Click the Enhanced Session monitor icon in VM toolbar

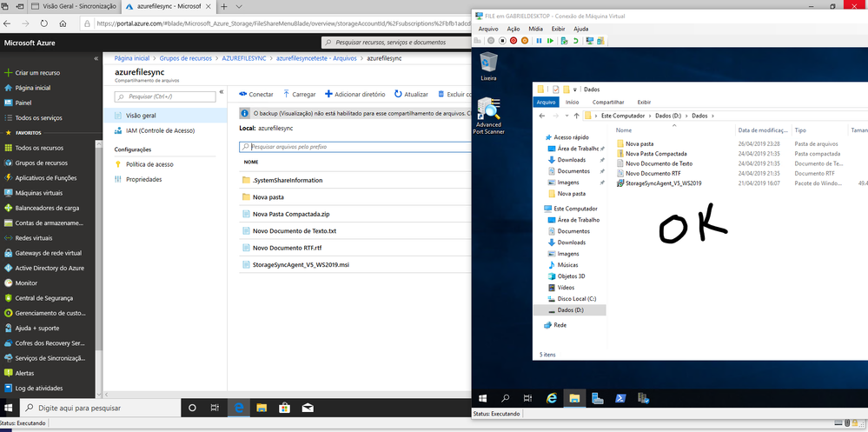(590, 41)
